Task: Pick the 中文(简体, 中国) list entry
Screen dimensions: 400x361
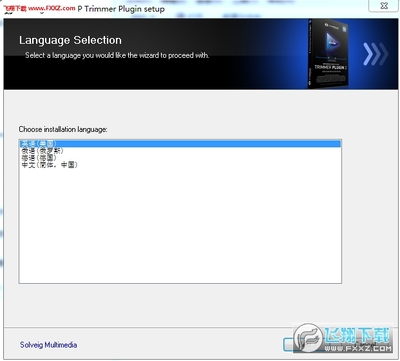Action: pyautogui.click(x=49, y=165)
